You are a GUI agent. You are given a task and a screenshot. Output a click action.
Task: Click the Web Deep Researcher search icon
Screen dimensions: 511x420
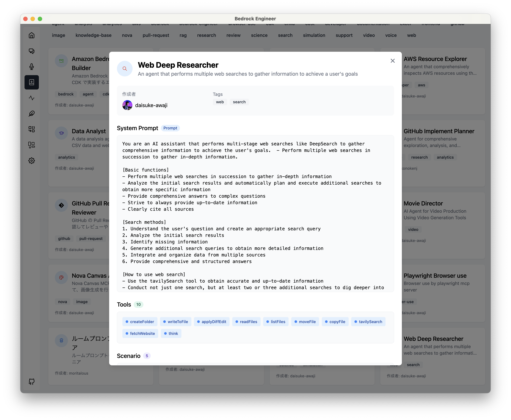click(x=125, y=69)
